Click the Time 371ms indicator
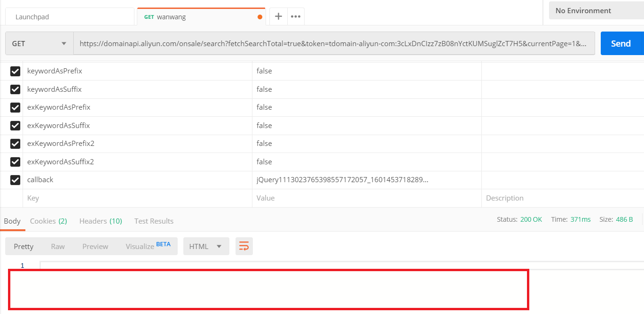The image size is (644, 314). click(x=571, y=219)
